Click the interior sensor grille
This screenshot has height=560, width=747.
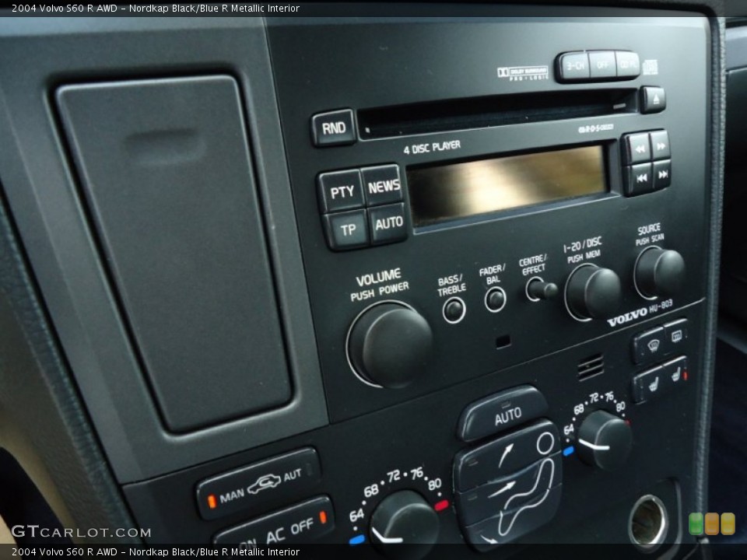591,366
